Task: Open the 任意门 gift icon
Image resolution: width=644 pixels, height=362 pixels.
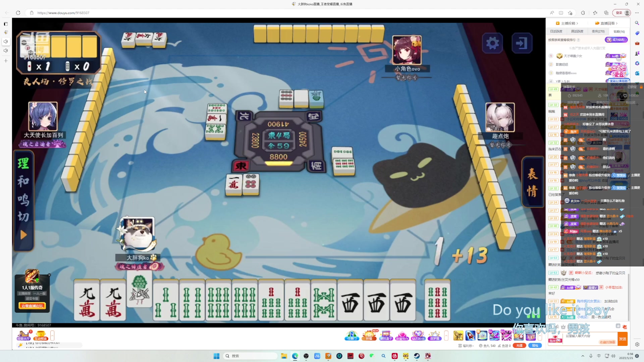Action: 352,335
